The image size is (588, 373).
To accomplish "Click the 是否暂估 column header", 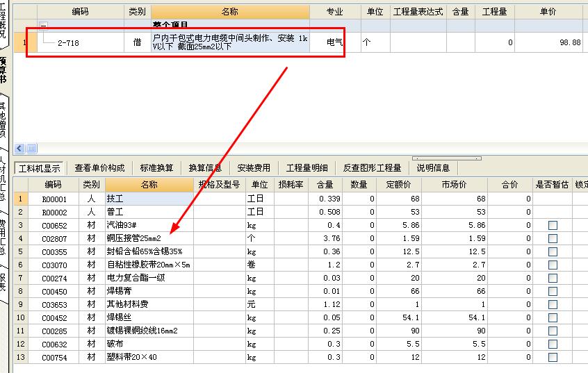I will (x=552, y=185).
